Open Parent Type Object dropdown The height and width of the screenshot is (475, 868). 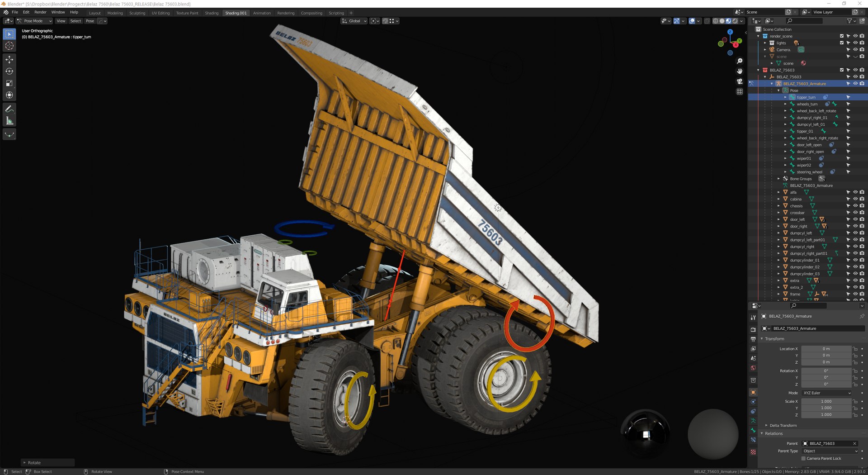[830, 451]
